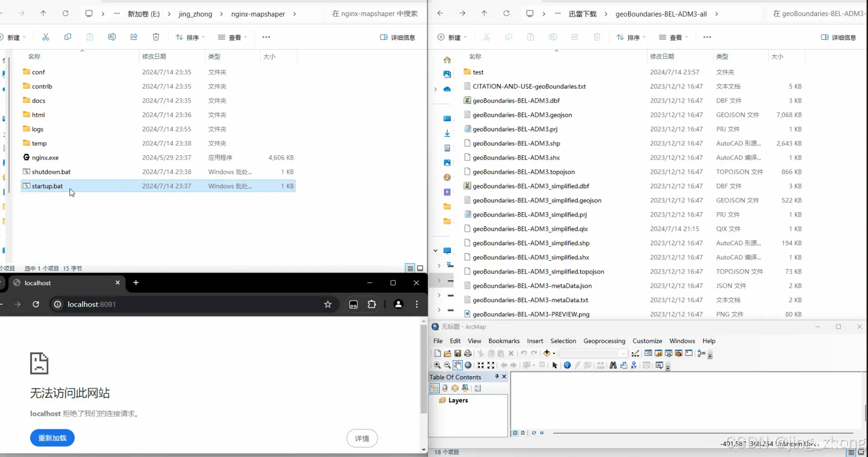Viewport: 868px width, 457px height.
Task: Switch to Data View at map bottom
Action: point(515,433)
